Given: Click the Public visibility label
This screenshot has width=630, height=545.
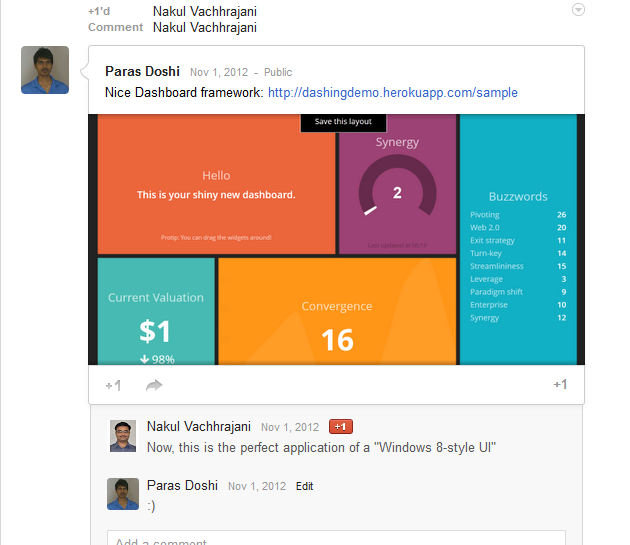Looking at the screenshot, I should (x=278, y=72).
